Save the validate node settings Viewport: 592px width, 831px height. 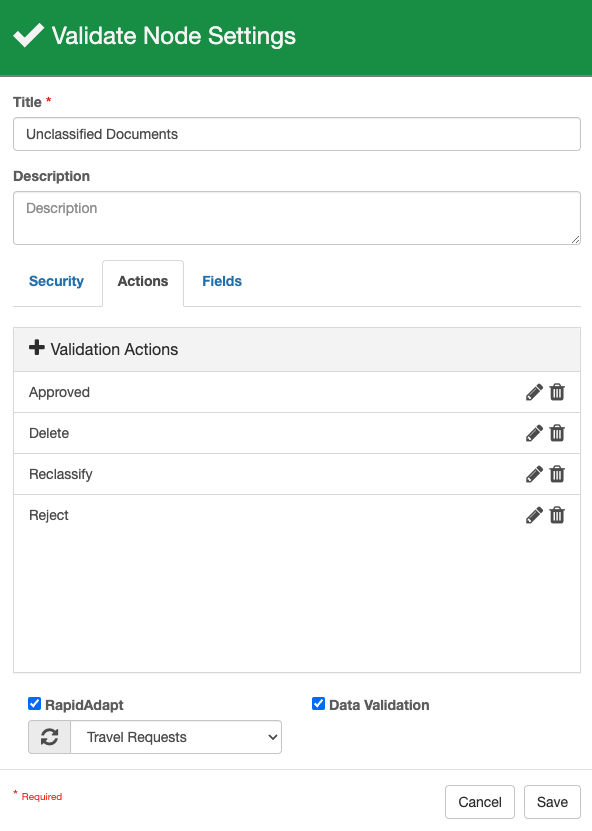pyautogui.click(x=552, y=802)
